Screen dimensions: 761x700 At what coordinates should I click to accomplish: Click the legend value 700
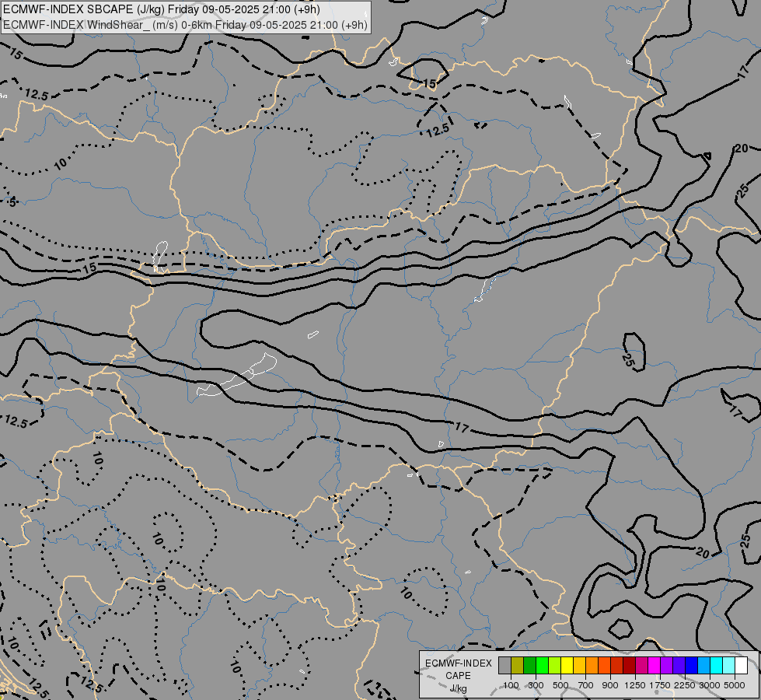click(586, 685)
